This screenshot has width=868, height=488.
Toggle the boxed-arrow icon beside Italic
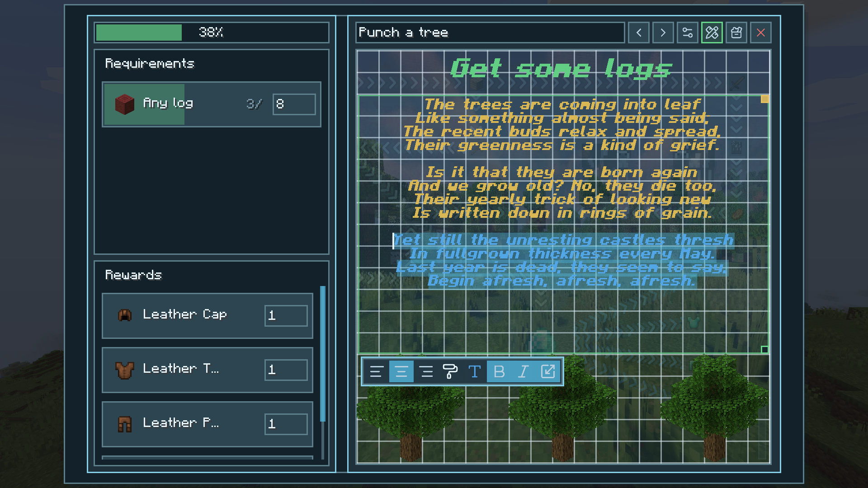[x=548, y=371]
